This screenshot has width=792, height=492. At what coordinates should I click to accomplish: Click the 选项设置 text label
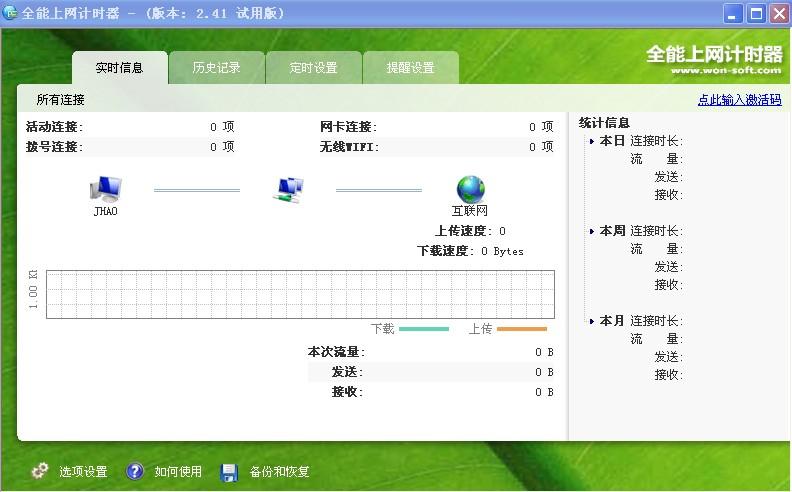pos(83,472)
